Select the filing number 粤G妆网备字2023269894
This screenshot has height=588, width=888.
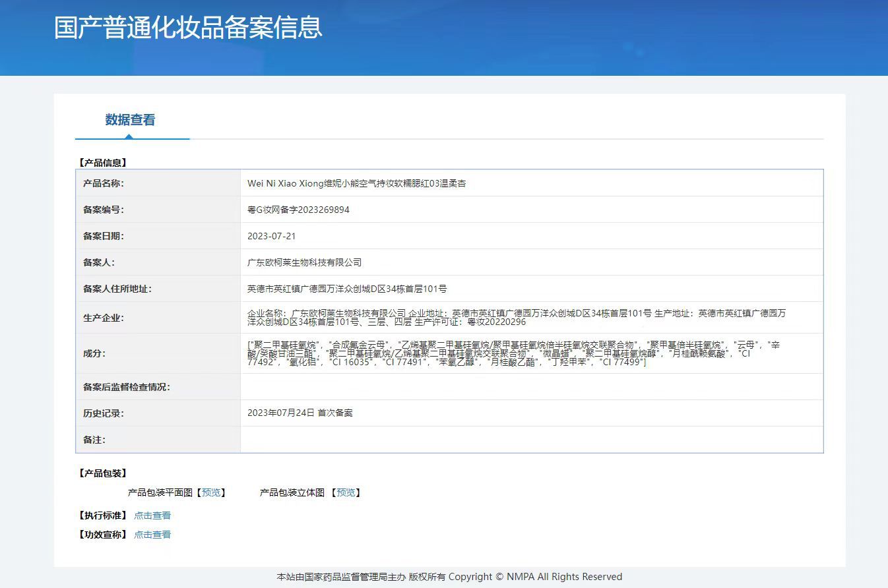298,210
